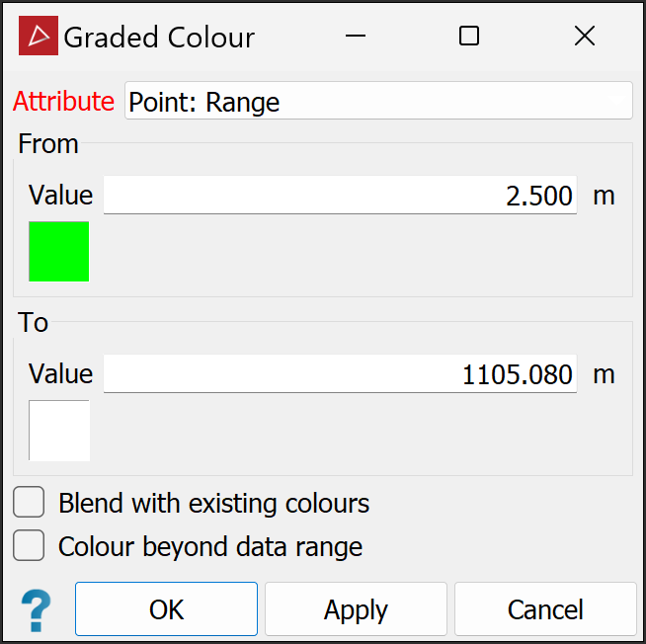646x644 pixels.
Task: Click the Graded Colour title text
Action: (159, 38)
